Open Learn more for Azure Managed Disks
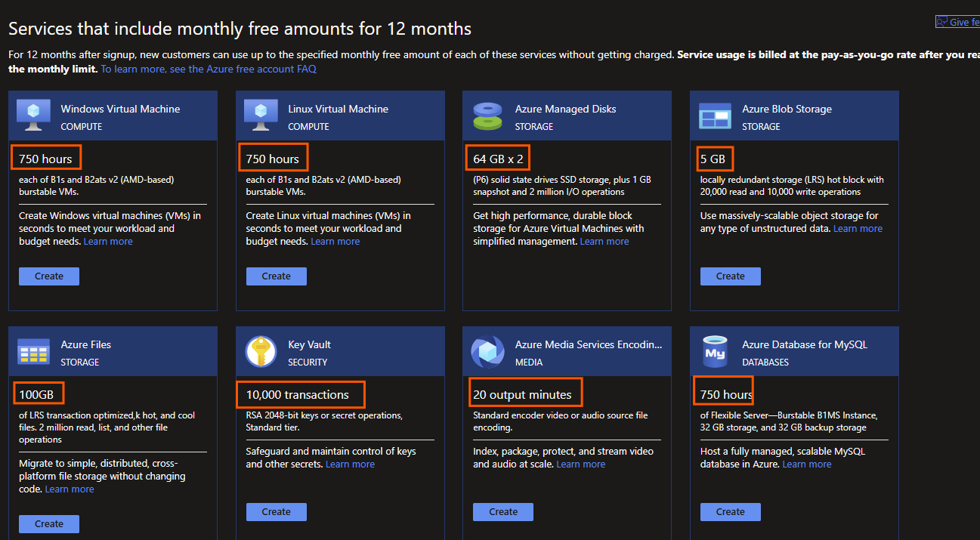This screenshot has width=980, height=540. click(604, 242)
